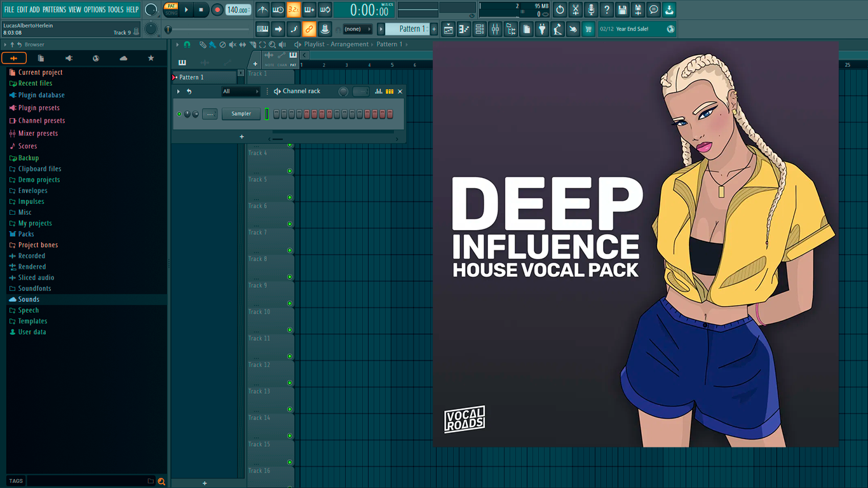Open channel rack graph editor icon
The image size is (868, 488).
[379, 91]
